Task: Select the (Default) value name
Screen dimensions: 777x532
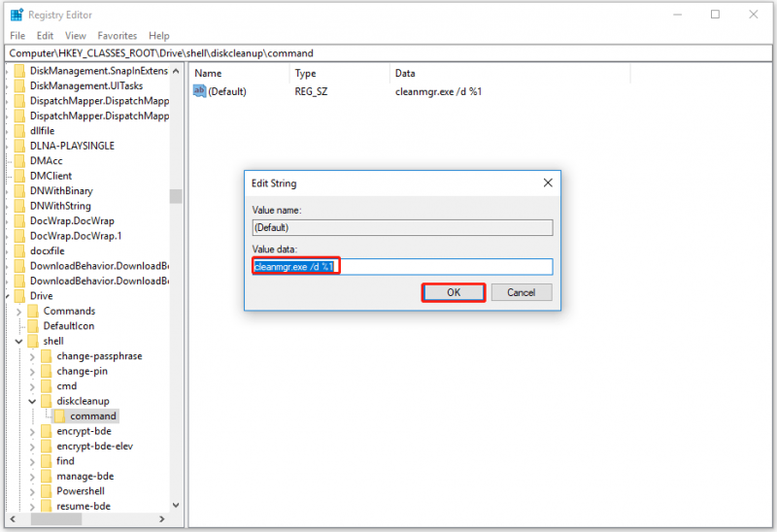Action: [227, 91]
